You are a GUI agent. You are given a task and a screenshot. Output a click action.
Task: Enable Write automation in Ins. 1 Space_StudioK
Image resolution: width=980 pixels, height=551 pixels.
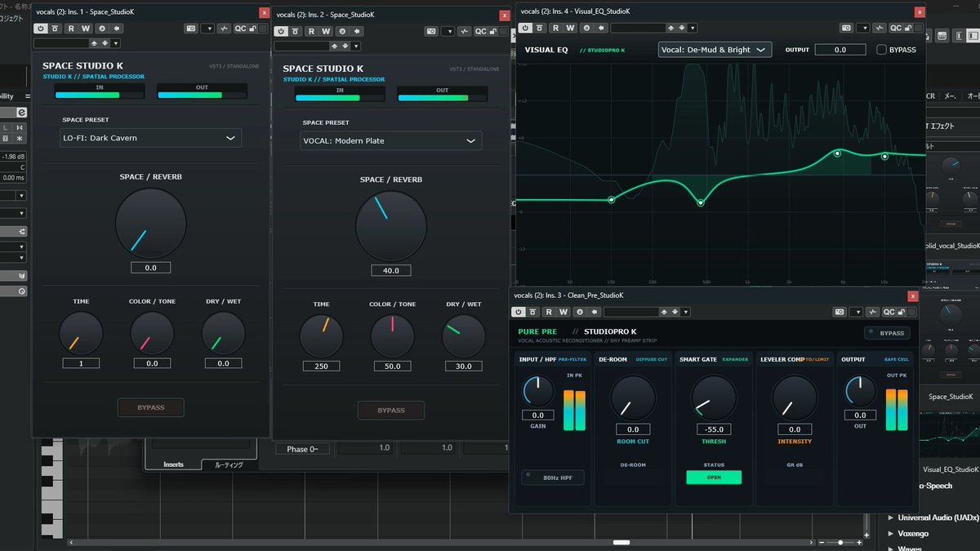[84, 29]
